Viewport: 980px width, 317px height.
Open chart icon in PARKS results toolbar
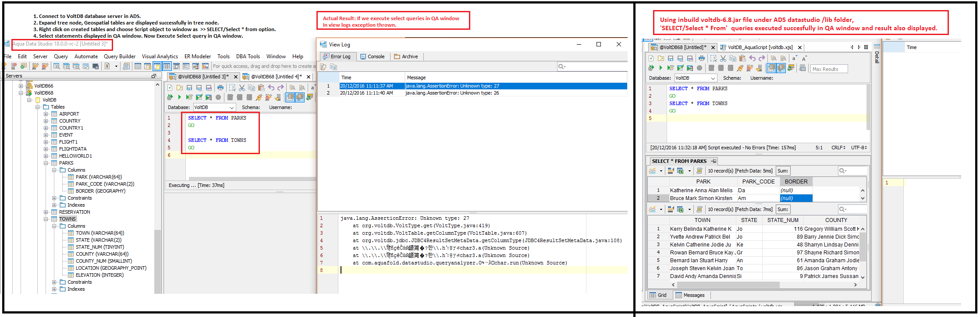click(653, 171)
